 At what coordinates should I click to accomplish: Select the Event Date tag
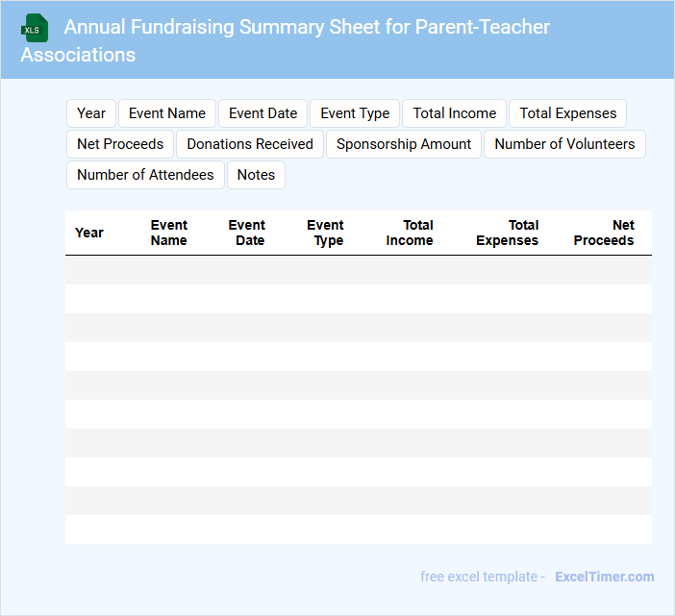coord(262,113)
